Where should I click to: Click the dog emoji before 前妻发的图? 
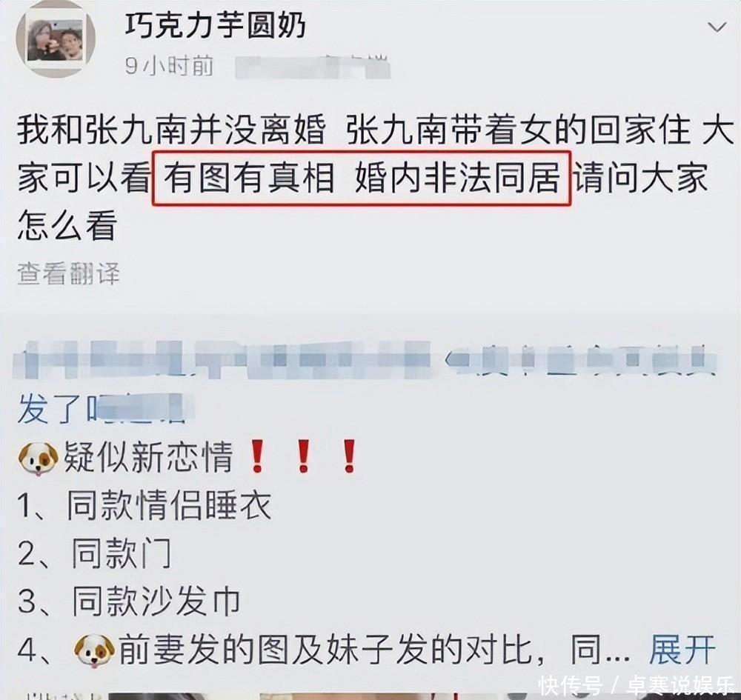pyautogui.click(x=95, y=650)
